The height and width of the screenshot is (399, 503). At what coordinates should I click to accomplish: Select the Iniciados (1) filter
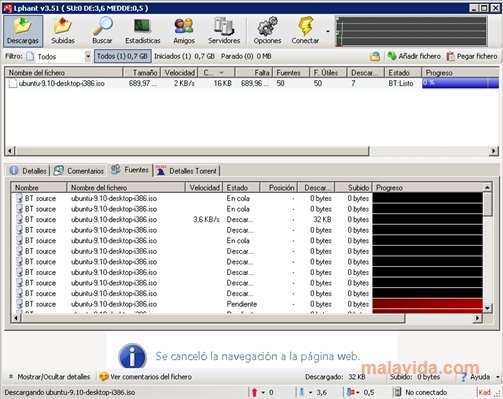pyautogui.click(x=184, y=56)
